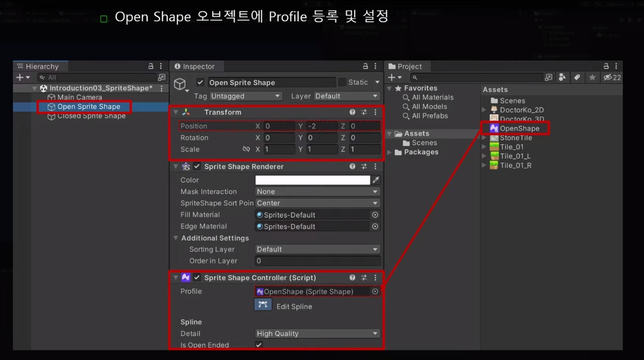Open the Detail dropdown set to High Quality

[x=317, y=333]
